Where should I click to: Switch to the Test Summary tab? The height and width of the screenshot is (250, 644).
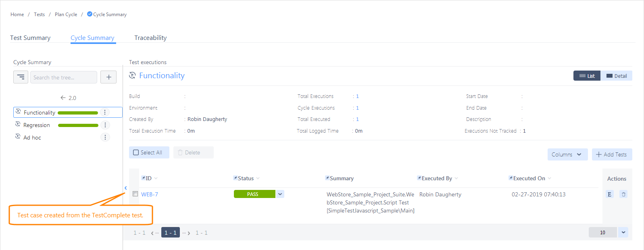click(30, 38)
